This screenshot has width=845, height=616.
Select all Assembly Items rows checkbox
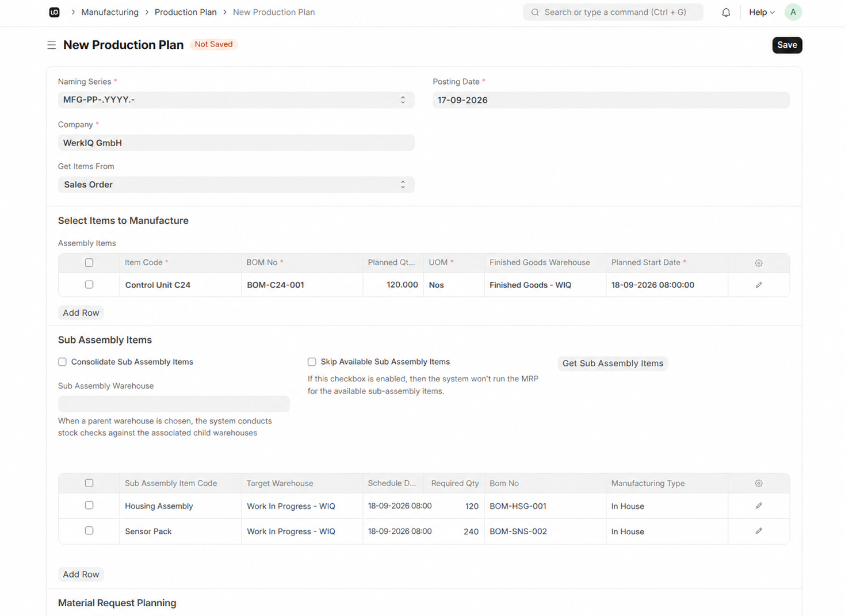[89, 263]
